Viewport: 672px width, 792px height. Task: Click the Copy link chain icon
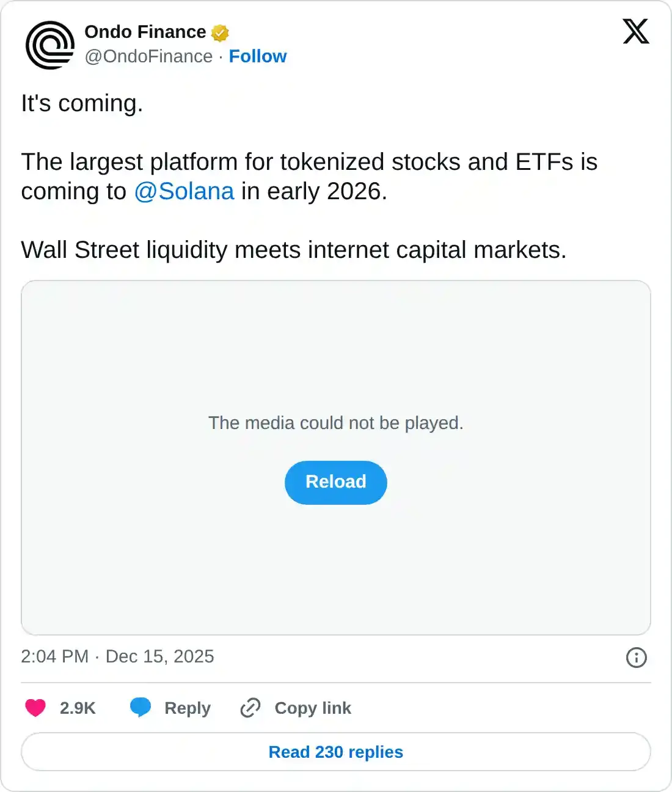[249, 708]
